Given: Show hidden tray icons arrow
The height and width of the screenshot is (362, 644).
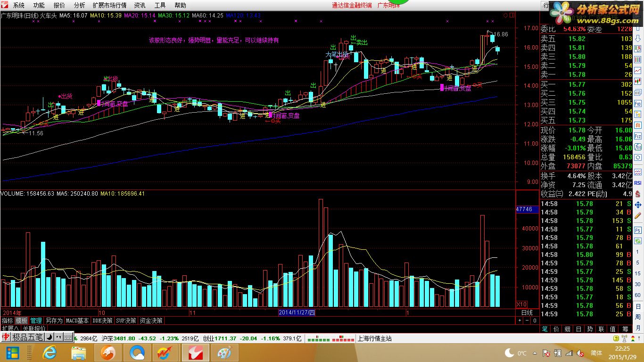Looking at the screenshot, I should [x=536, y=353].
